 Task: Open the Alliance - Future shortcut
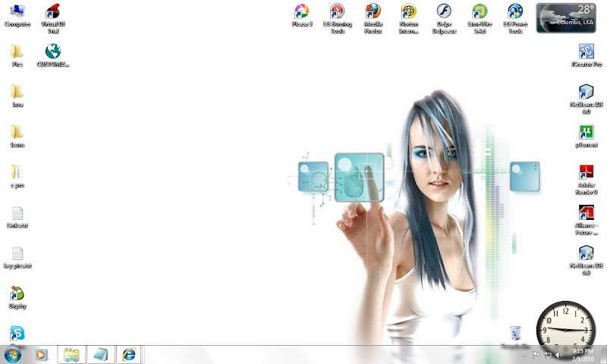point(587,220)
